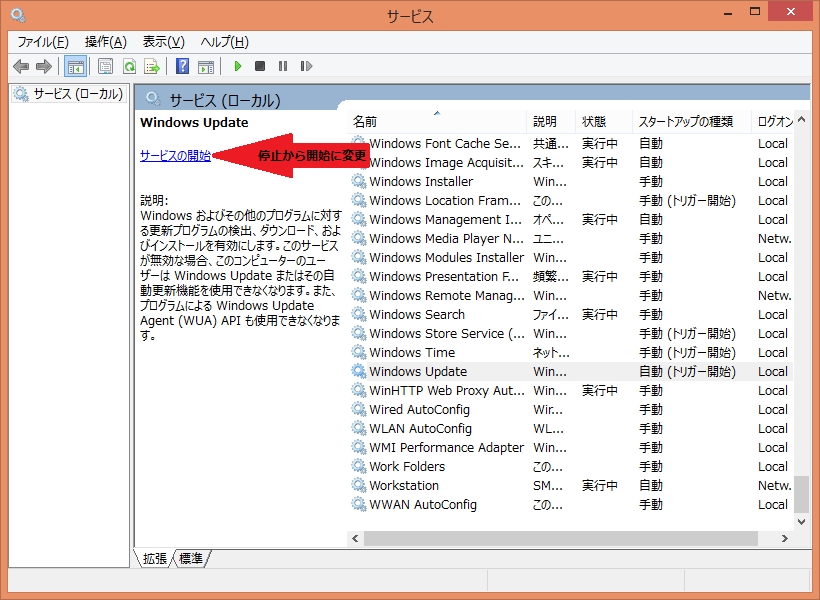Click gear icon of WWAN AutoConfig row
Image resolution: width=820 pixels, height=600 pixels.
(359, 504)
